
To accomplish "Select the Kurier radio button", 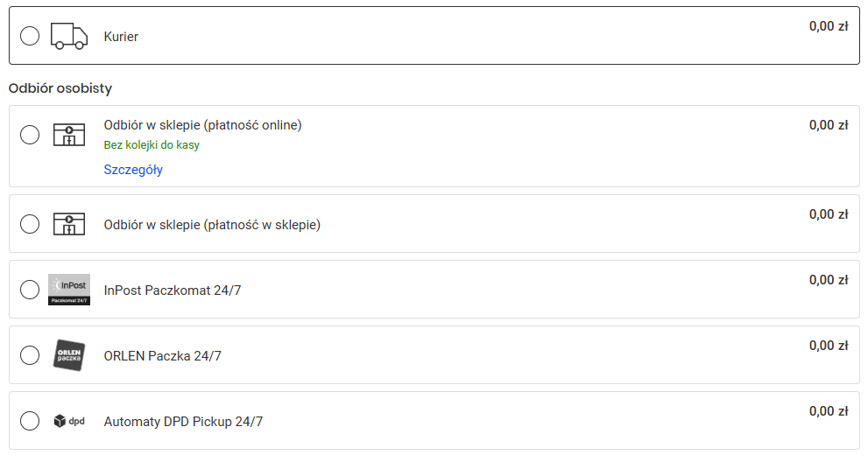I will tap(30, 36).
